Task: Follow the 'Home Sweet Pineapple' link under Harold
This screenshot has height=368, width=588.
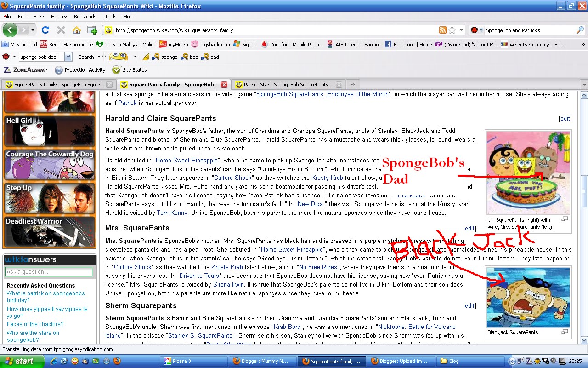Action: pyautogui.click(x=187, y=160)
